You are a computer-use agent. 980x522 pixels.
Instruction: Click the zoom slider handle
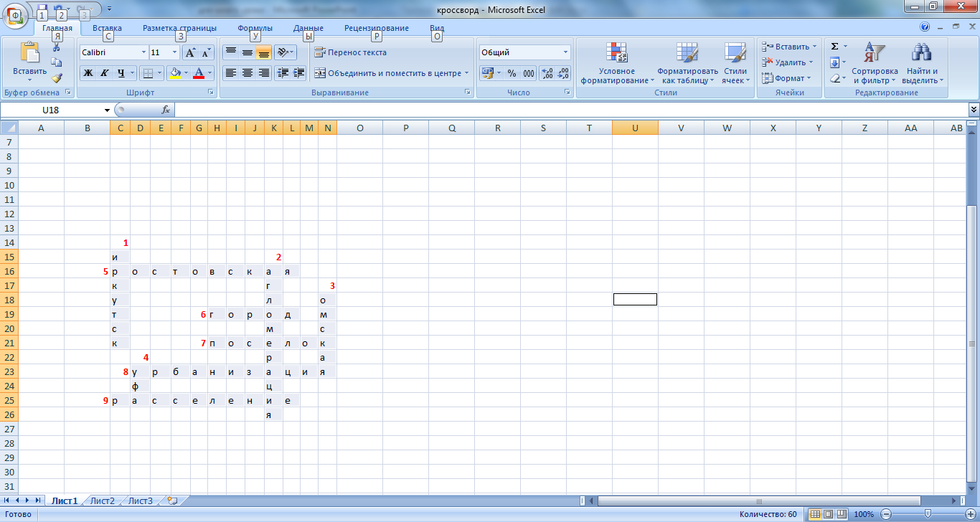coord(928,514)
